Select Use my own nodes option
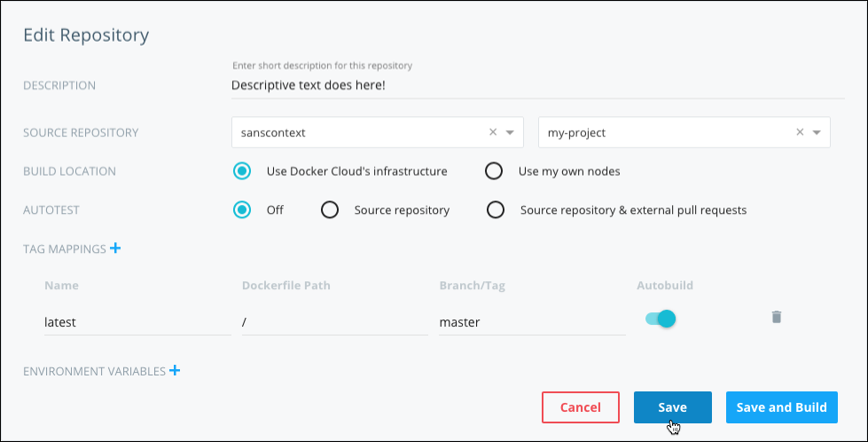Screen dimensions: 868x442 coord(494,170)
